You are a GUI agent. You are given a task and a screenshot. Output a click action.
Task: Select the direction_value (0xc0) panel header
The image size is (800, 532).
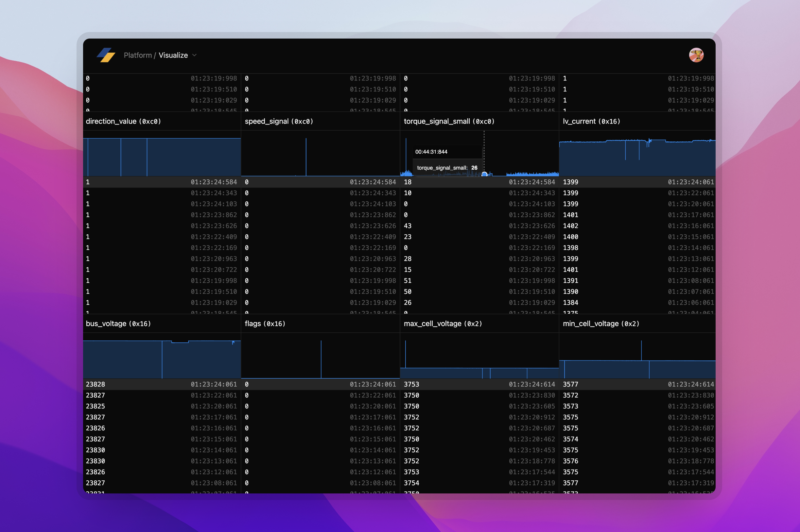coord(124,121)
